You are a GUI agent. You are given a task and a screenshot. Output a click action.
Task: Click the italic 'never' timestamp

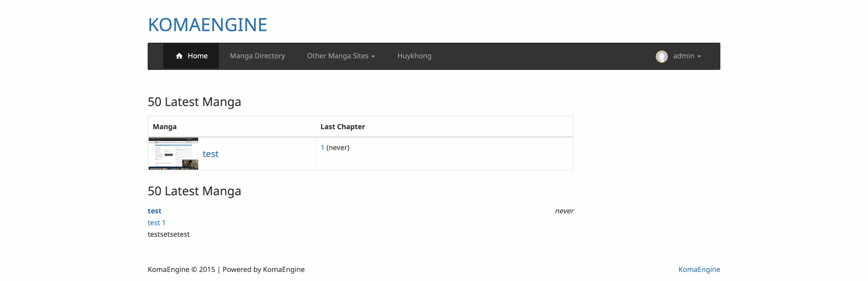pyautogui.click(x=564, y=211)
